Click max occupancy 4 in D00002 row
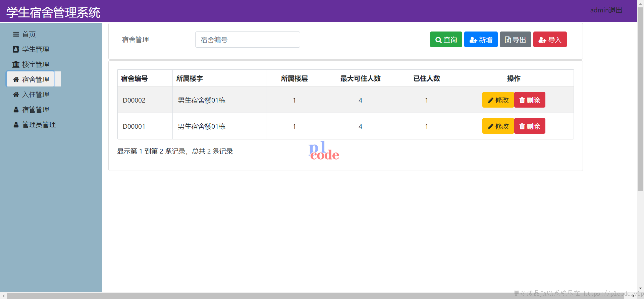Viewport: 644px width, 299px height. [x=360, y=100]
